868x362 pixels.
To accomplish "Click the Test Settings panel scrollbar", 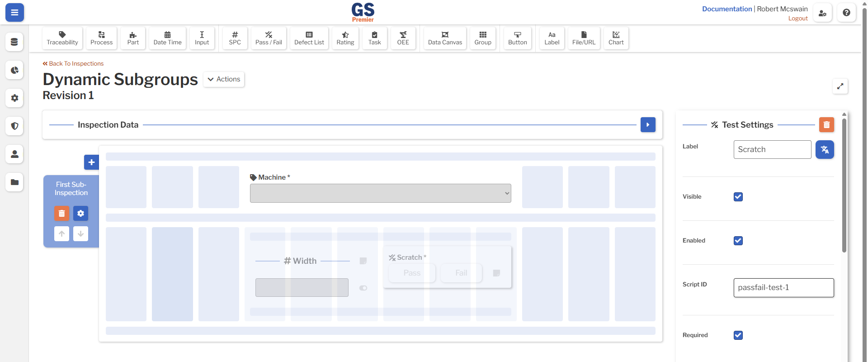I will (844, 186).
